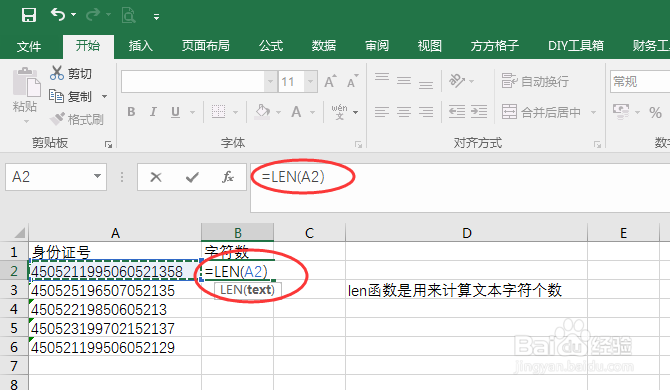Viewport: 670px width, 390px height.
Task: Select cell with 45052319970215​2137
Action: [115, 328]
